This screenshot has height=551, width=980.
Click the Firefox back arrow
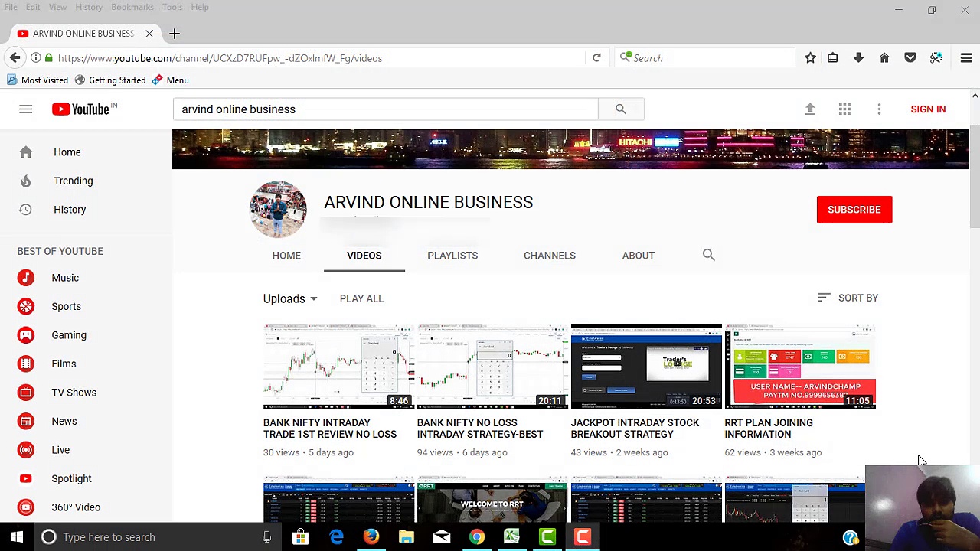[15, 58]
